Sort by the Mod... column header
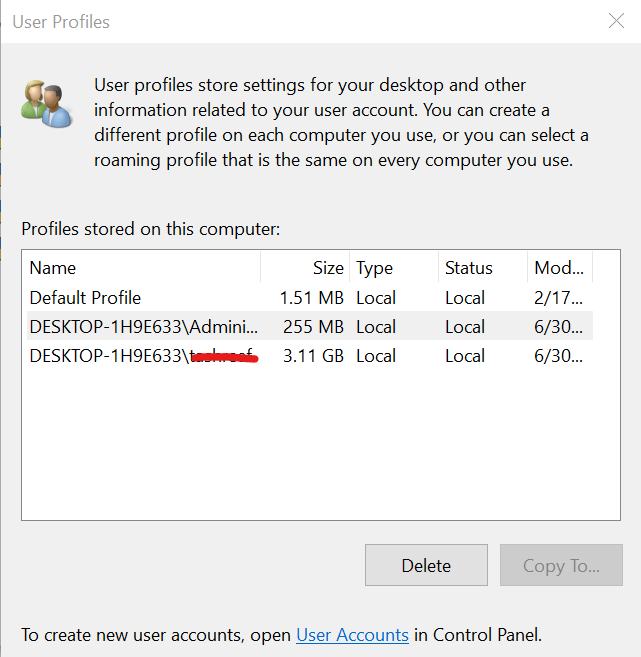Viewport: 641px width, 657px height. [x=560, y=268]
